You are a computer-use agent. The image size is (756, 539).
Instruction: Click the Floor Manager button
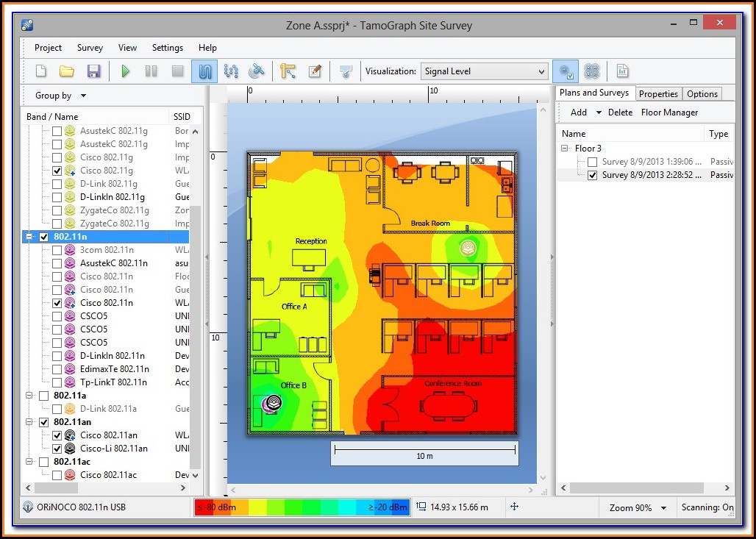point(669,113)
